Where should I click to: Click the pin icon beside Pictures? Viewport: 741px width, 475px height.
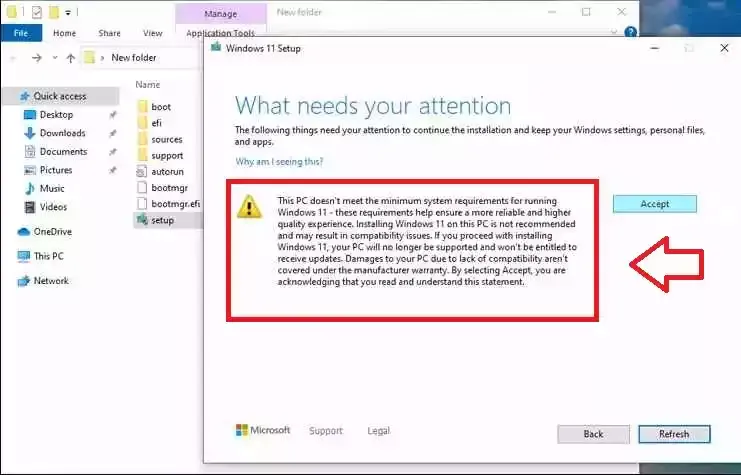tap(112, 170)
